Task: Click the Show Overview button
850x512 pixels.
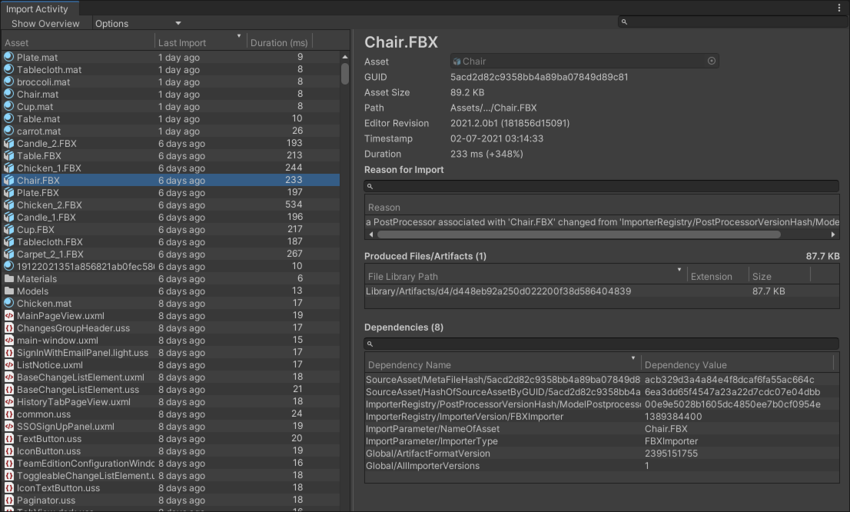Action: (x=45, y=23)
